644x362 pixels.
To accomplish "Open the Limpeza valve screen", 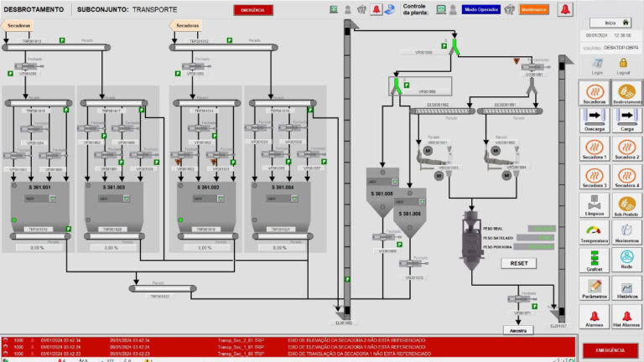I will tap(595, 205).
